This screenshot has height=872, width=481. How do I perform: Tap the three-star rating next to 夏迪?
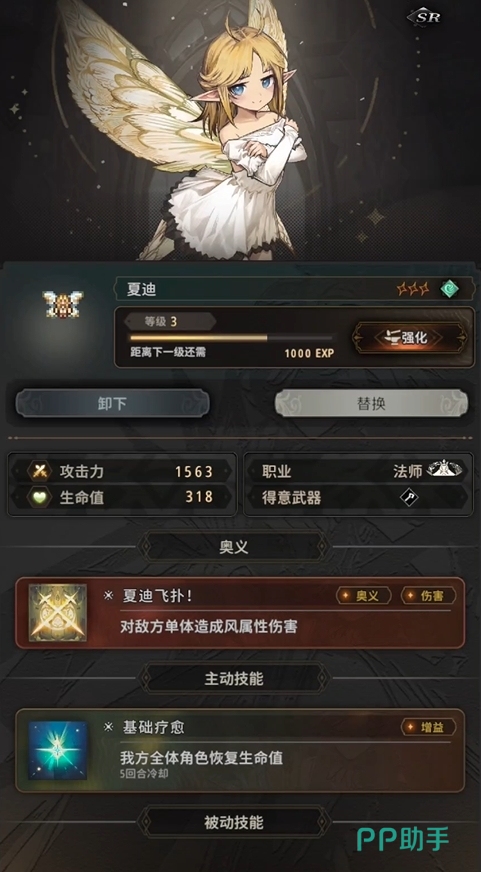coord(413,289)
